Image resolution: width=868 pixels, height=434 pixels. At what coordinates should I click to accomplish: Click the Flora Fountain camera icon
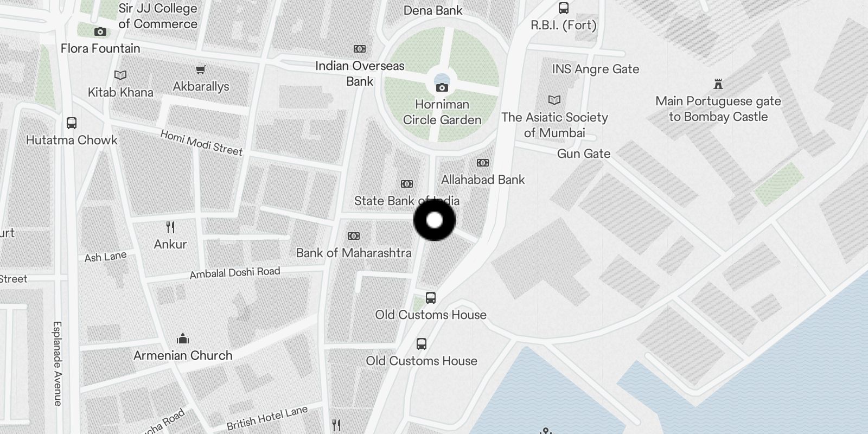pos(100,32)
